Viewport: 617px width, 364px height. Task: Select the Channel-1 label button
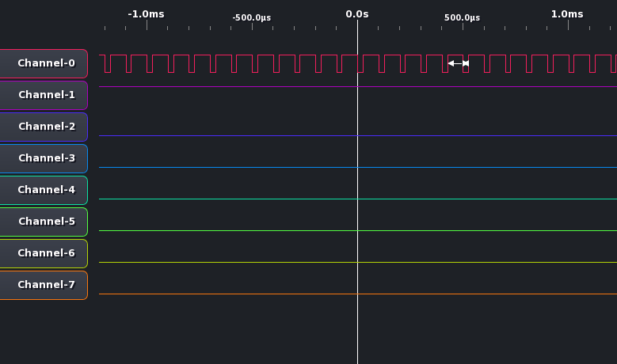[44, 95]
